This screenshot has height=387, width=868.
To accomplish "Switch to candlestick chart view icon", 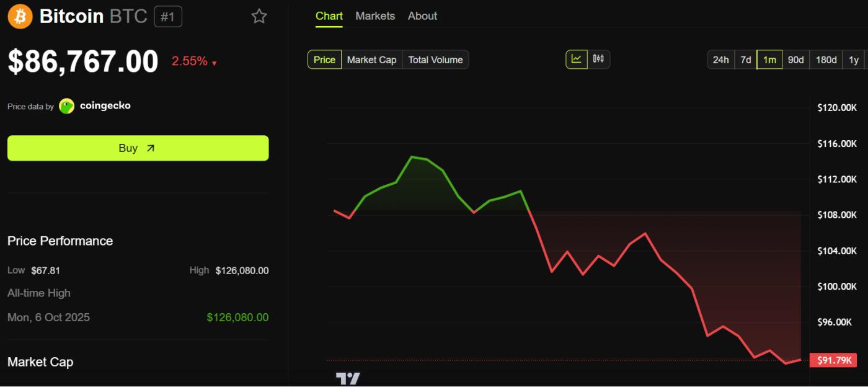I will tap(598, 60).
